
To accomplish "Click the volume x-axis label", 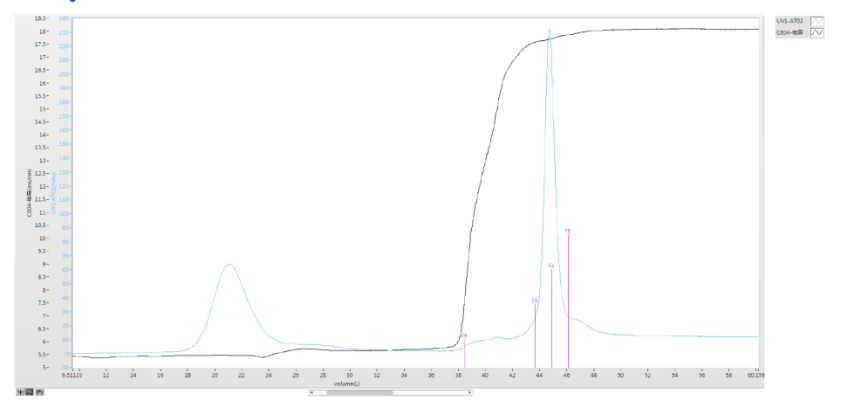I will click(345, 383).
